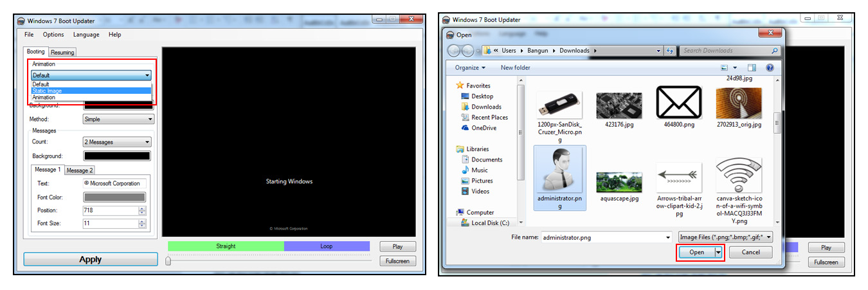The width and height of the screenshot is (868, 290).
Task: Open the view options dropdown arrow
Action: (734, 68)
